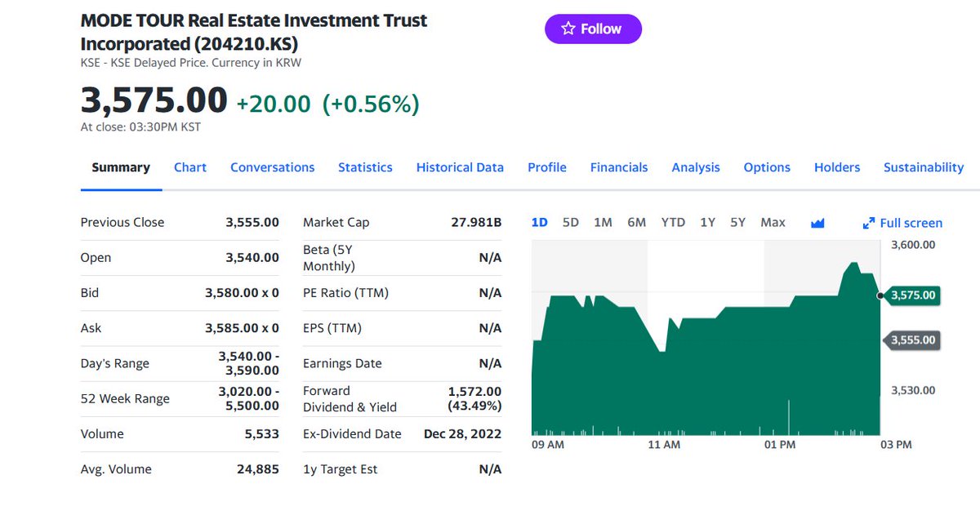980x515 pixels.
Task: Click the Avg. Volume value 24,885
Action: [x=257, y=468]
